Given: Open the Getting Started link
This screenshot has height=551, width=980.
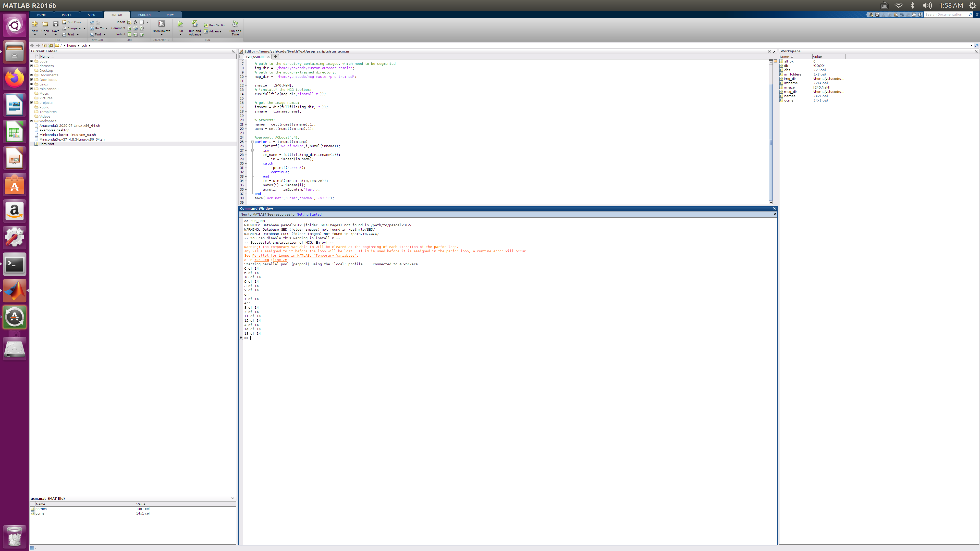Looking at the screenshot, I should [x=309, y=215].
